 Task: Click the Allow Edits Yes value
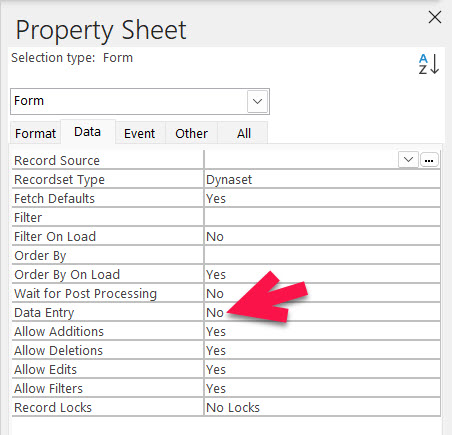[322, 369]
